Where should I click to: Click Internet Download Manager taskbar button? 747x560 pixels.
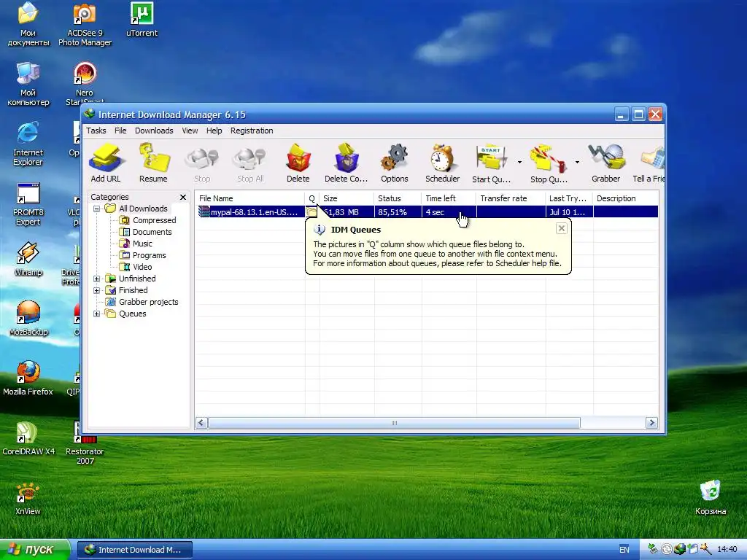pyautogui.click(x=135, y=550)
